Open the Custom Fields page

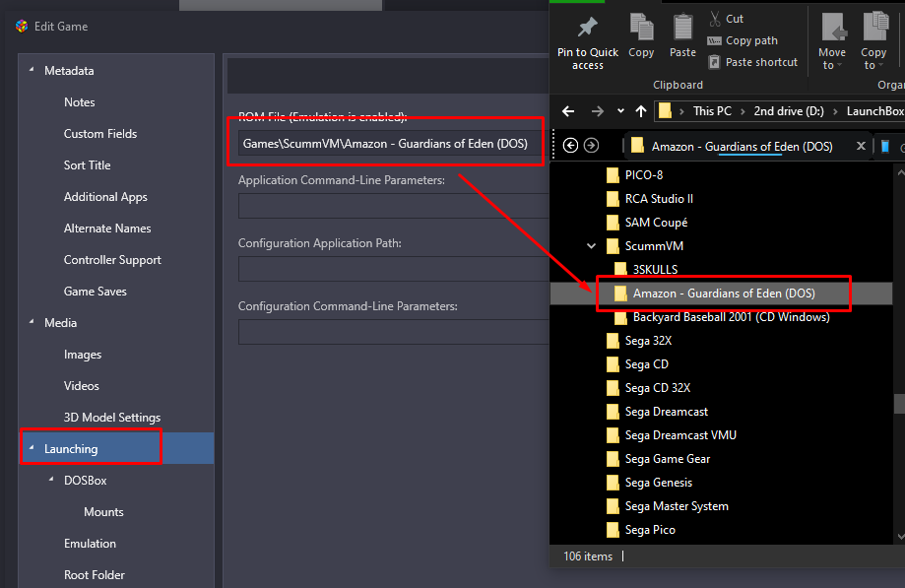pos(100,134)
